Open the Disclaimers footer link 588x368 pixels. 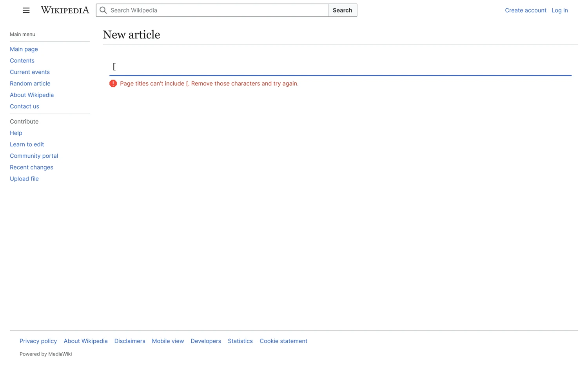(x=130, y=341)
